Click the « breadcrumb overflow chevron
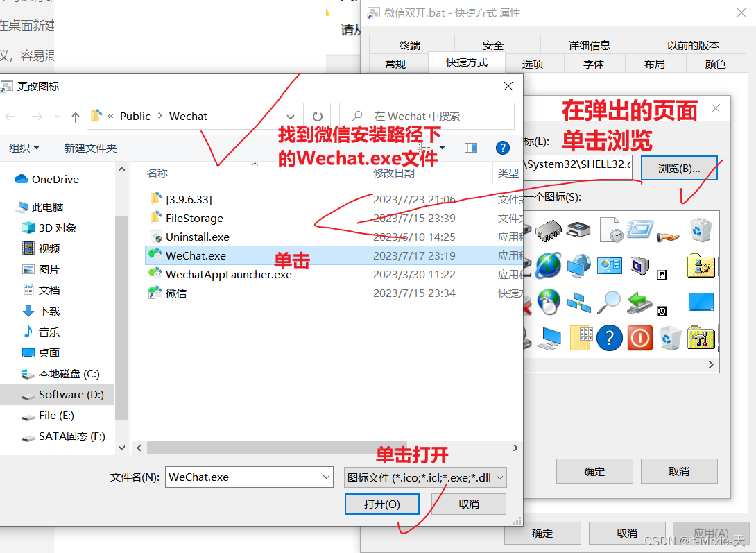This screenshot has height=553, width=756. [110, 116]
